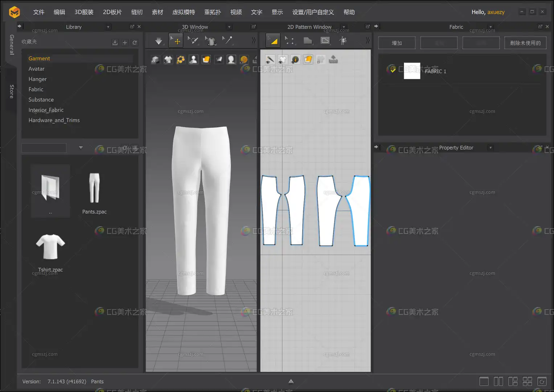The width and height of the screenshot is (554, 392).
Task: Toggle 2D pattern info visibility icon
Action: (x=295, y=60)
